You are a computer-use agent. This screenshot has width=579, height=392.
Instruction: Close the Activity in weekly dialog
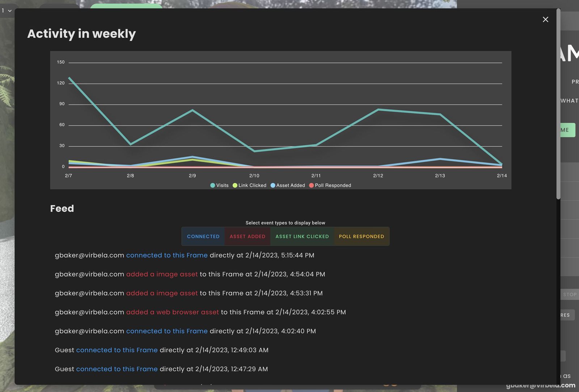pyautogui.click(x=545, y=20)
